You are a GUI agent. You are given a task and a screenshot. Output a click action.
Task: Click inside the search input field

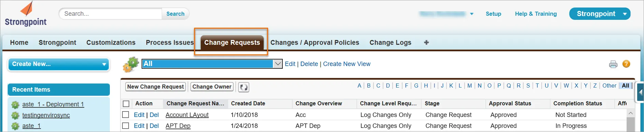coord(110,14)
